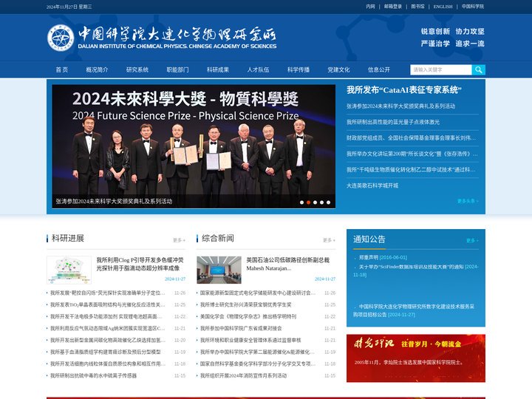
Task: Open 大连英歌石科学城开城 news item
Action: coord(372,185)
